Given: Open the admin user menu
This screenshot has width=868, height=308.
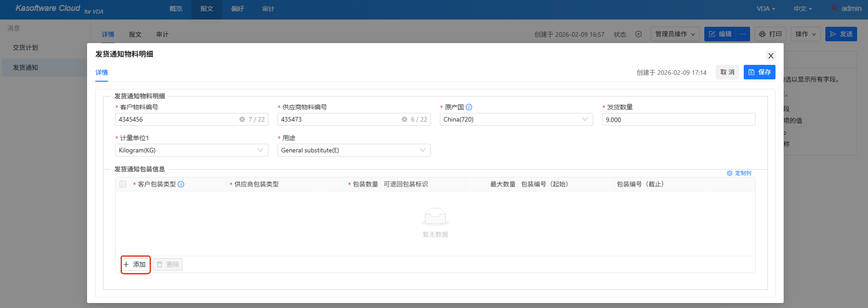Looking at the screenshot, I should (846, 9).
